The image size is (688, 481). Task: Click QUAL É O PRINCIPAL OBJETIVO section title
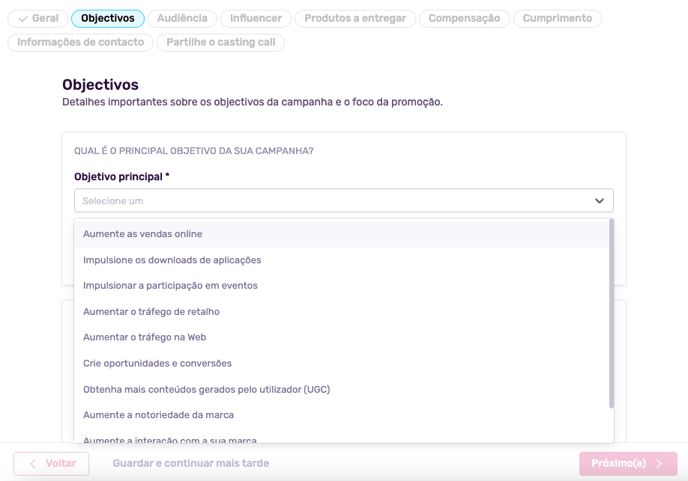194,151
